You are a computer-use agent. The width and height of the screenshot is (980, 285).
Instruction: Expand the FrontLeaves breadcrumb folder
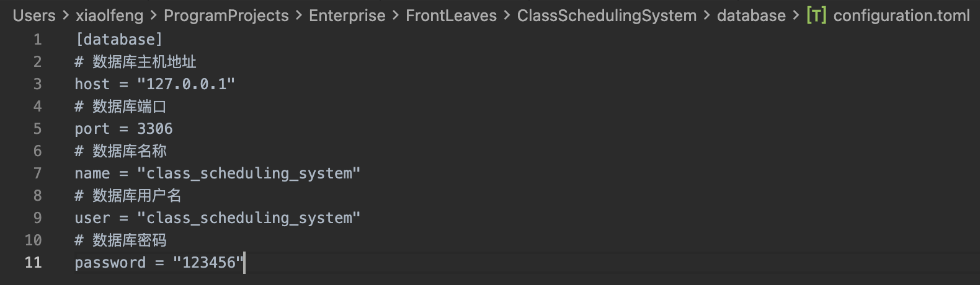pos(451,15)
